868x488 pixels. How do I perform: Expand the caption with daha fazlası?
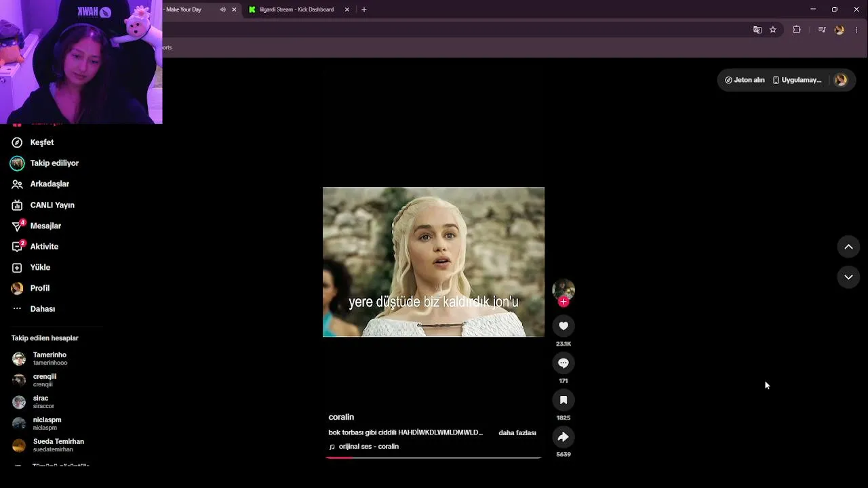click(517, 433)
